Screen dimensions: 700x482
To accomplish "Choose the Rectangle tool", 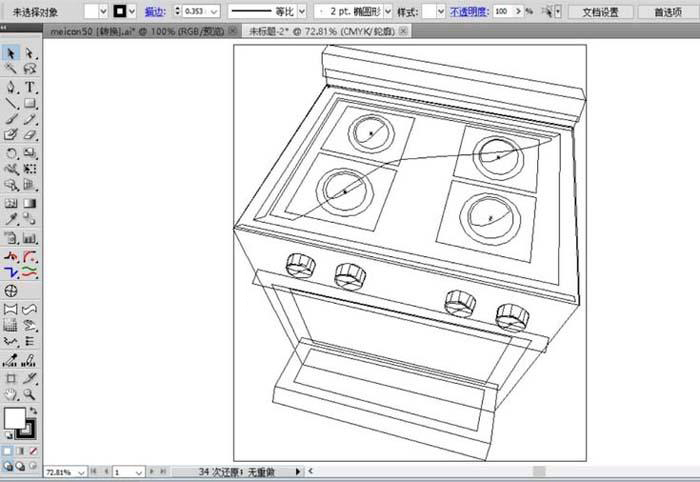I will [30, 104].
